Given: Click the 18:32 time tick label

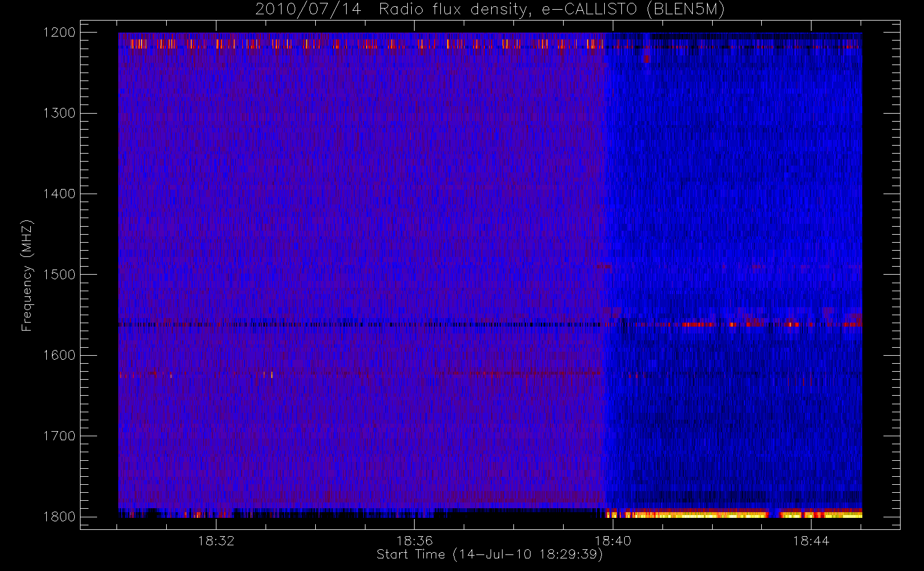Looking at the screenshot, I should pos(216,541).
